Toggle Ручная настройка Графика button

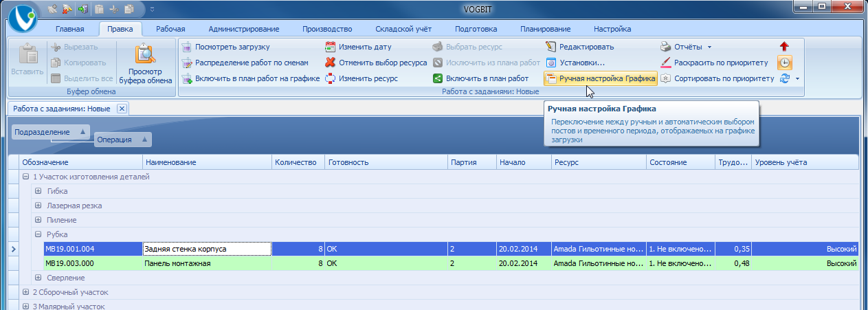(x=600, y=78)
